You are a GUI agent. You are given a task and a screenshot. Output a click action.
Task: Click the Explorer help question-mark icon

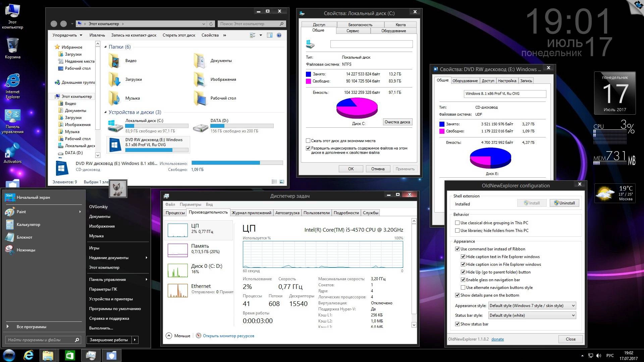click(x=279, y=35)
